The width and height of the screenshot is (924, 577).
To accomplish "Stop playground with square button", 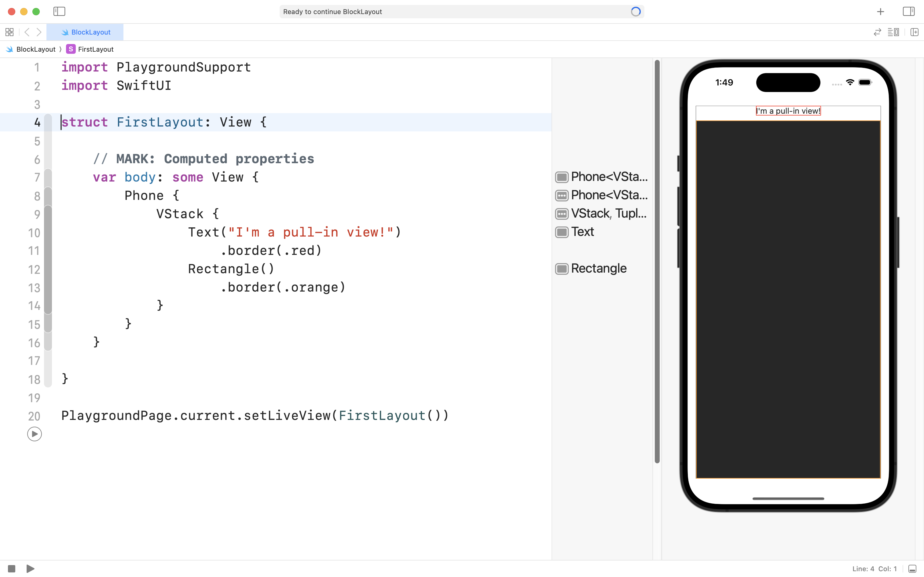I will [x=11, y=569].
